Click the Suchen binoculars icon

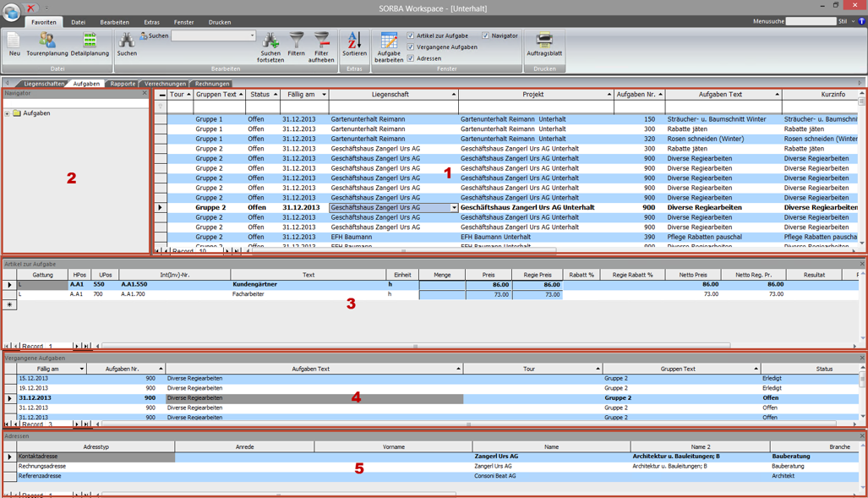pyautogui.click(x=127, y=41)
